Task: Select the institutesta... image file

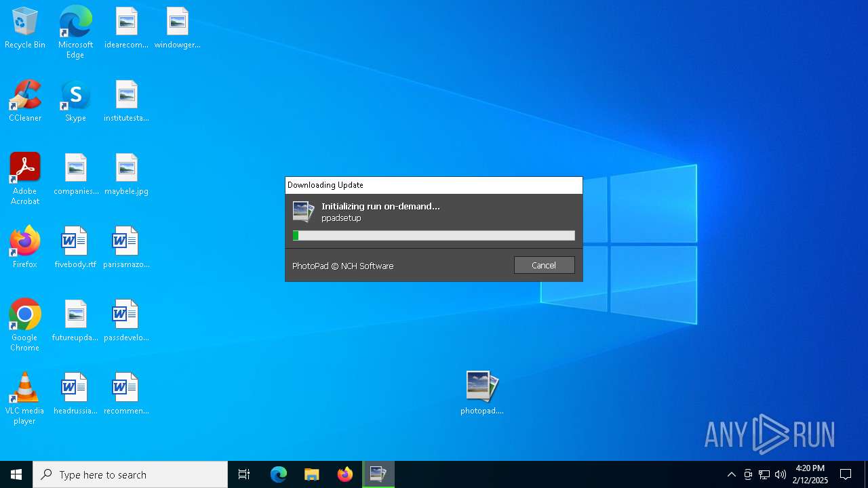Action: tap(126, 102)
